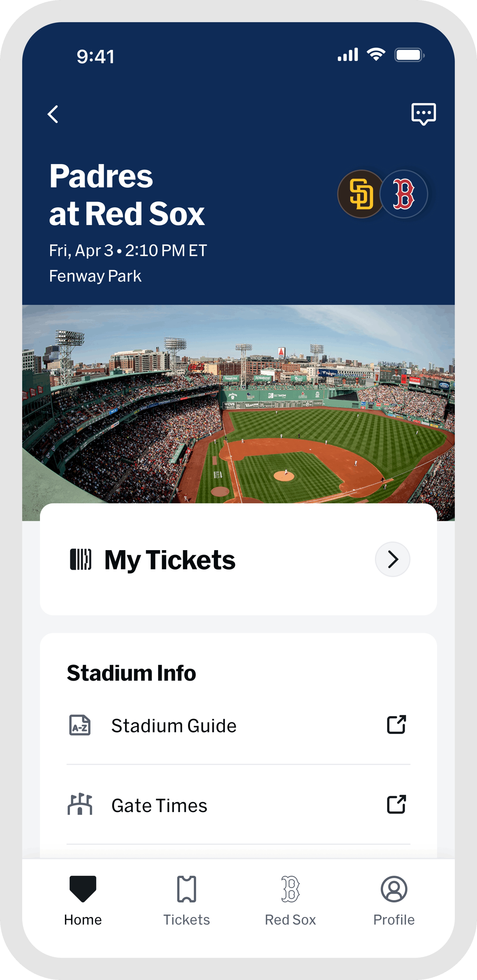Expand My Tickets with chevron button
The image size is (477, 980).
[393, 559]
